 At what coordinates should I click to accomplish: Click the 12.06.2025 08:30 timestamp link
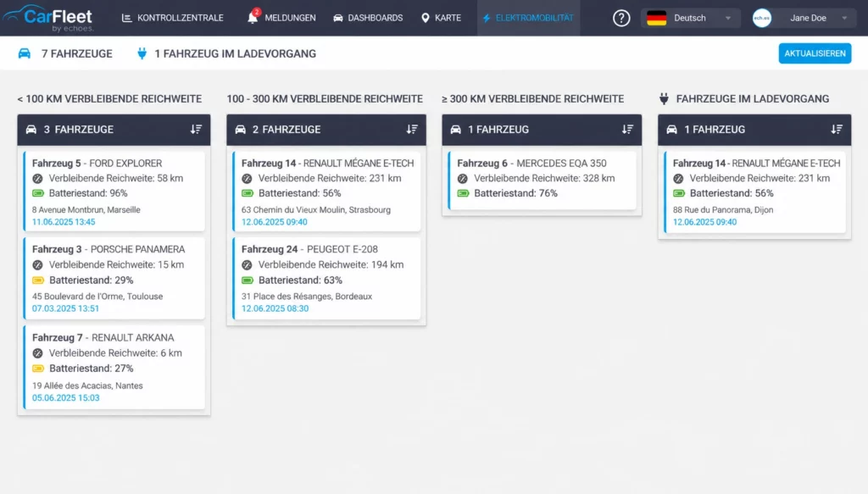[x=275, y=308]
